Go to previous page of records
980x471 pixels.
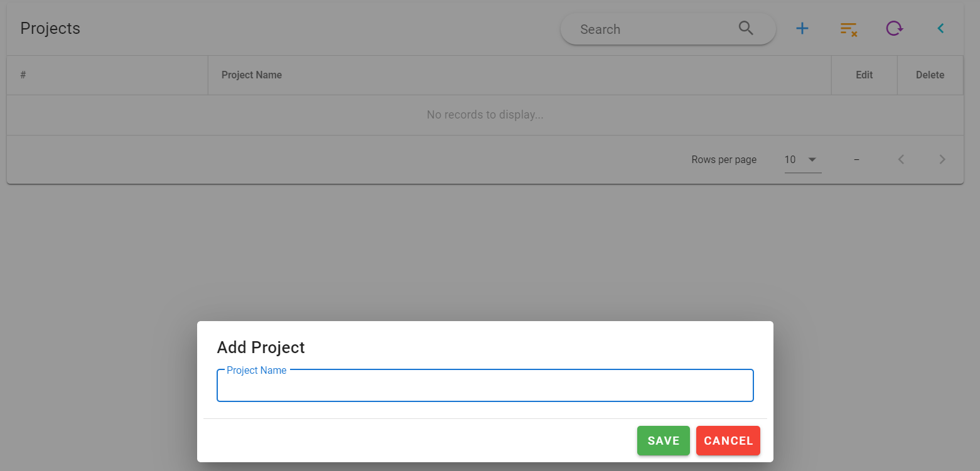click(901, 159)
